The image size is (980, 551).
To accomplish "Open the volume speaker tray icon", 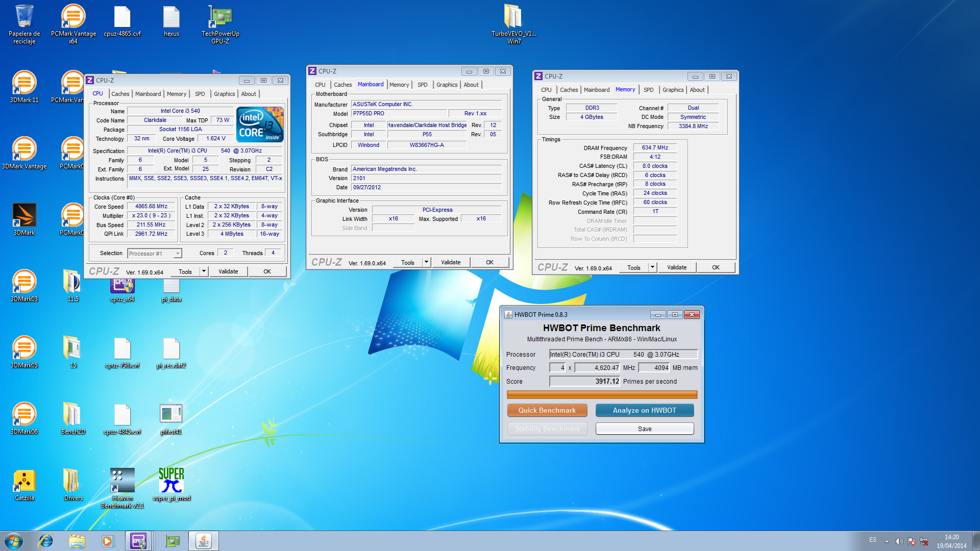I will coord(899,541).
